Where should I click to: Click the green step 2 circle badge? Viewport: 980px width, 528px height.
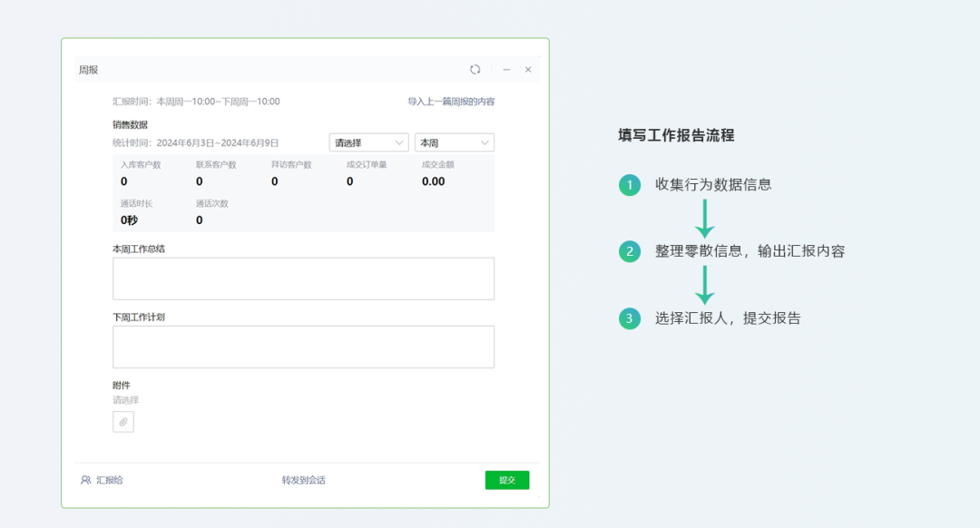[630, 250]
